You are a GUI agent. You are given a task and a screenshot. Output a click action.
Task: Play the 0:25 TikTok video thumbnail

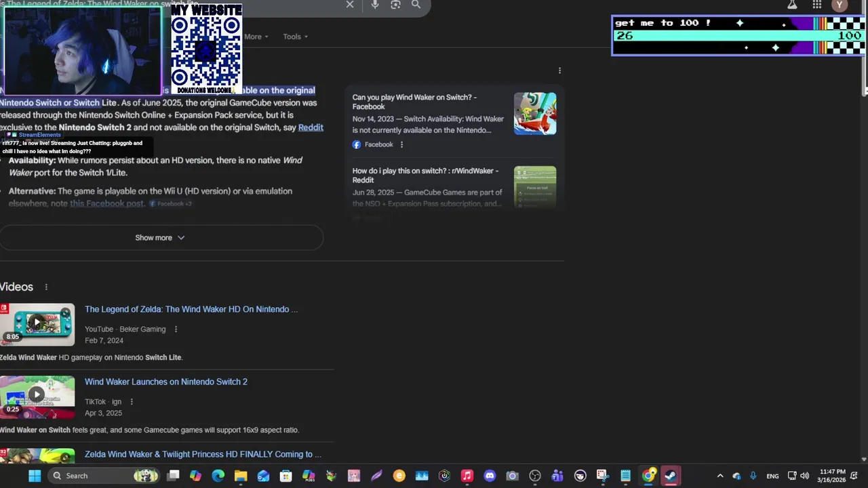[x=37, y=396]
